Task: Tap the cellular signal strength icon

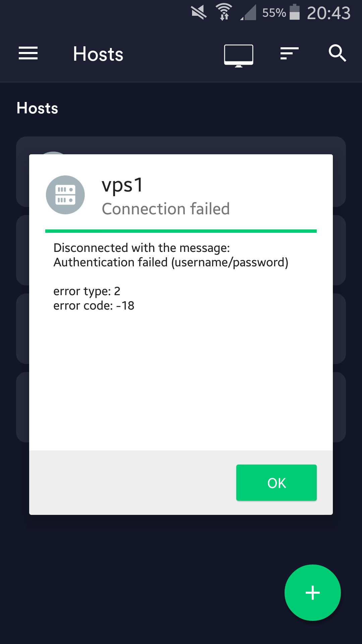Action: (x=248, y=12)
